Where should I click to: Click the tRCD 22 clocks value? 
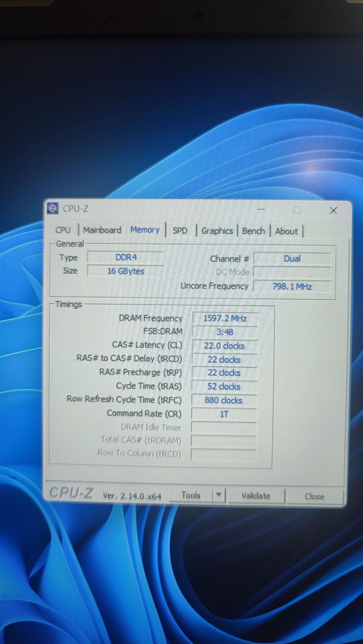(224, 360)
